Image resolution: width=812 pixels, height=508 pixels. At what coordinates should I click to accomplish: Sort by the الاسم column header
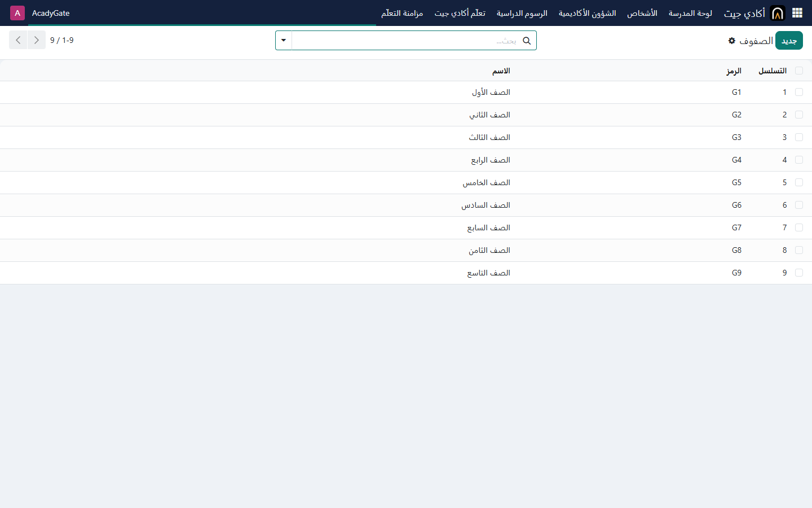501,71
